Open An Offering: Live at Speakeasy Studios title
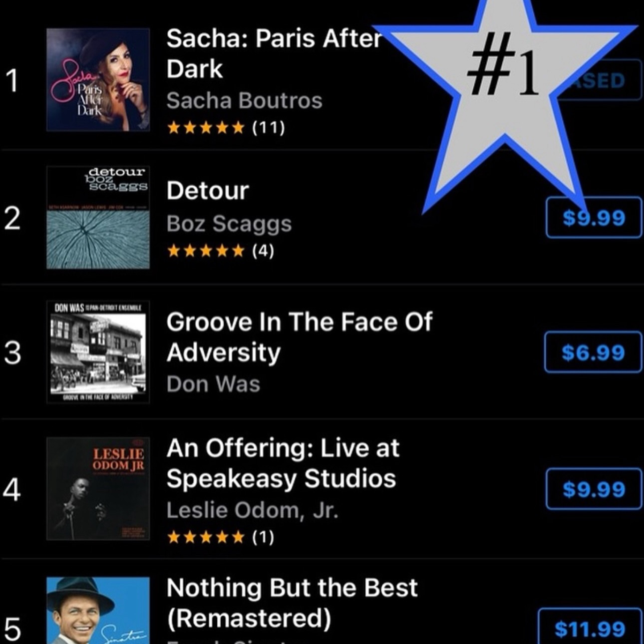Screen dimensions: 644x644 point(282,463)
